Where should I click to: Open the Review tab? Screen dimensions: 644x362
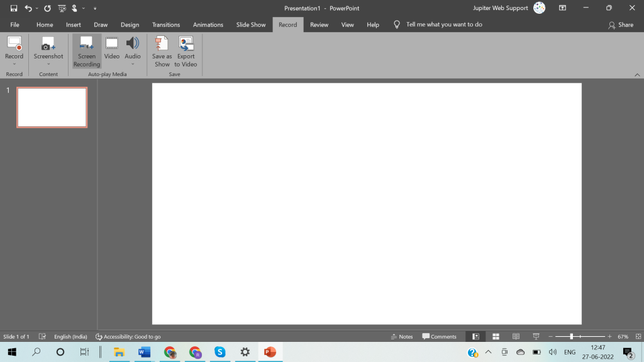[319, 25]
